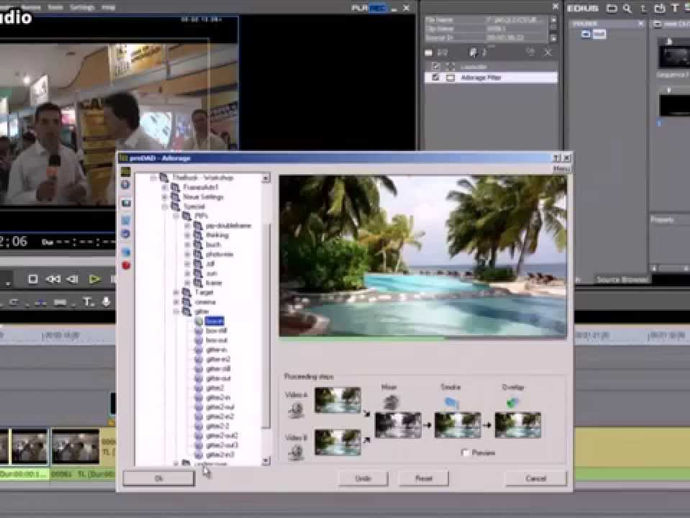This screenshot has width=690, height=518.
Task: Select the Layouter row in effect list
Action: 491,66
